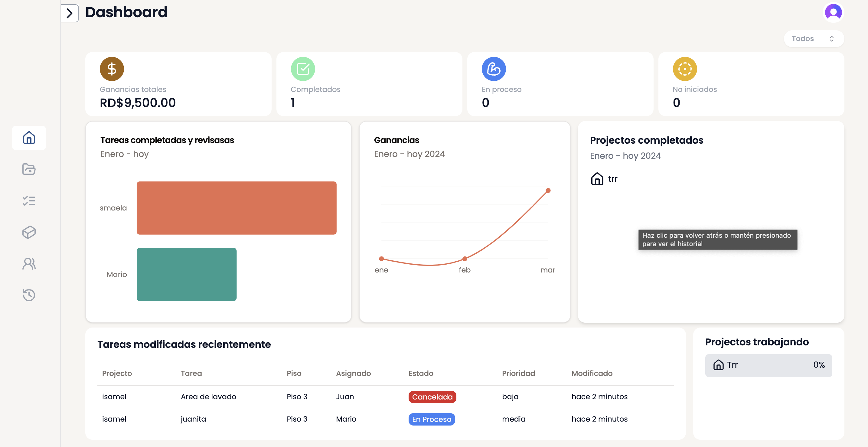The width and height of the screenshot is (868, 447).
Task: Click the Dashboard page title
Action: click(x=126, y=12)
